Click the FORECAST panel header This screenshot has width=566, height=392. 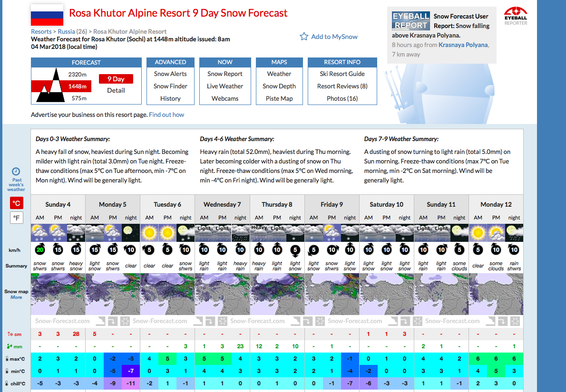point(86,62)
